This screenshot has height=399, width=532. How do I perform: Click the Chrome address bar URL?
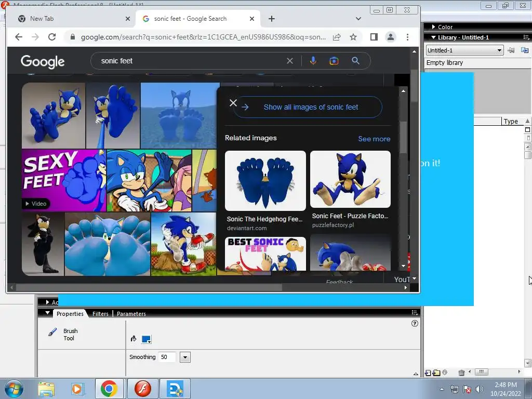click(x=203, y=37)
